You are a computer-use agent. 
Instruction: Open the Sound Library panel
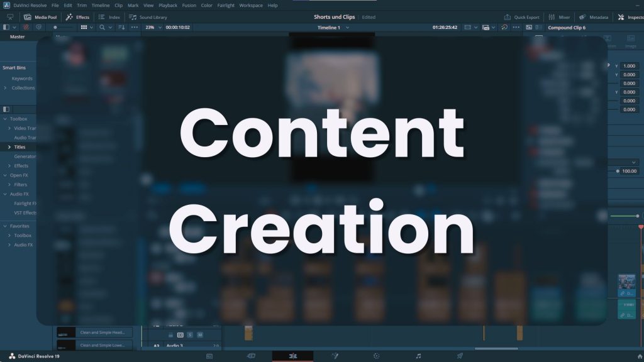[148, 17]
